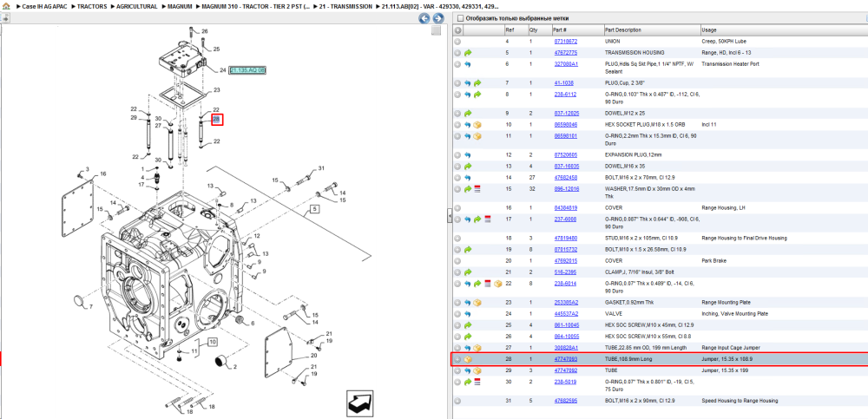
Task: Click blue arrow for ref 24 valve
Action: point(467,314)
